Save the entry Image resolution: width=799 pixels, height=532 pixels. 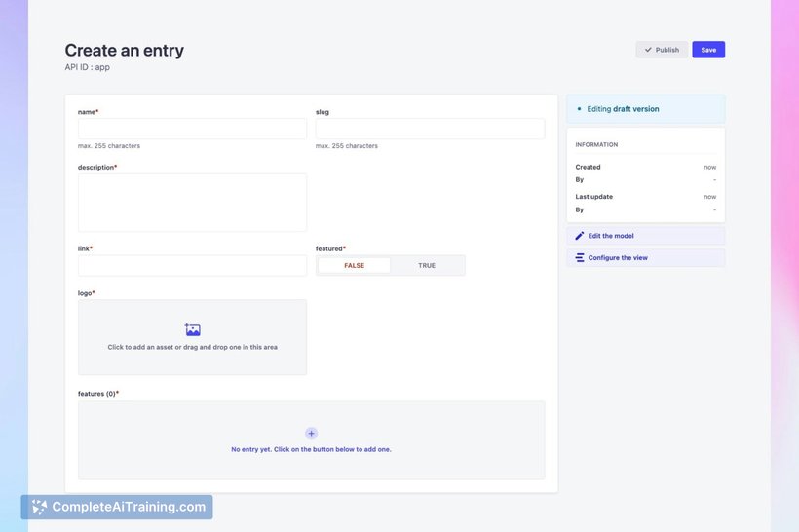click(x=708, y=50)
